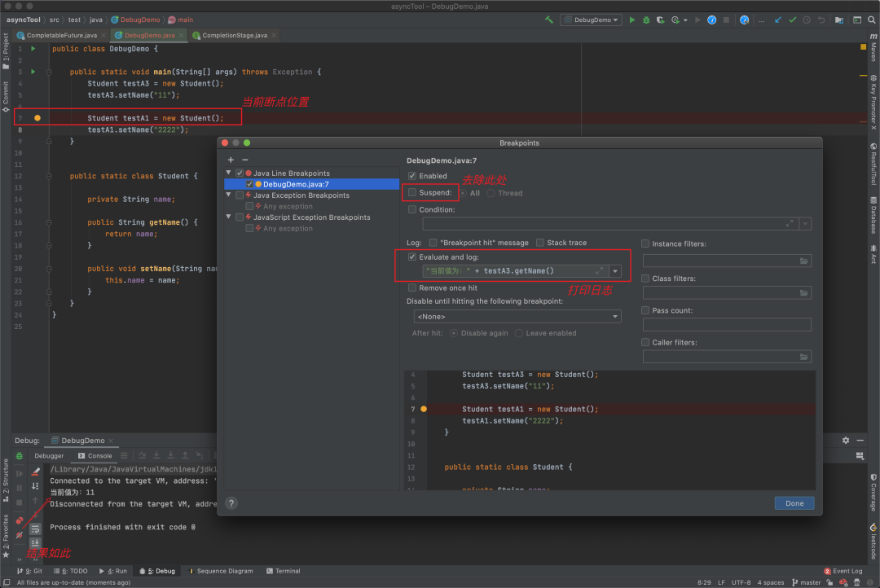The width and height of the screenshot is (880, 588).
Task: Add a breakpoint with the plus icon
Action: [231, 160]
